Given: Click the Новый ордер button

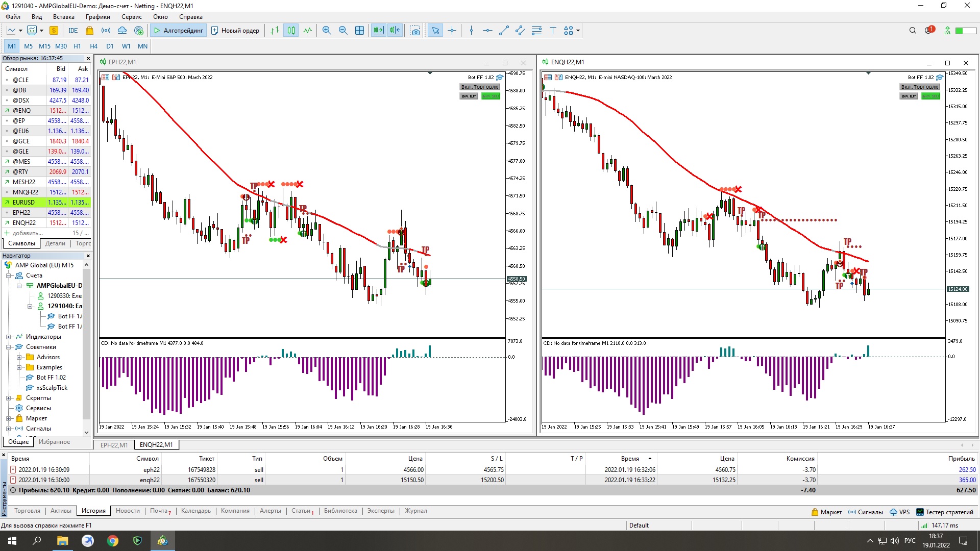Looking at the screenshot, I should (235, 31).
